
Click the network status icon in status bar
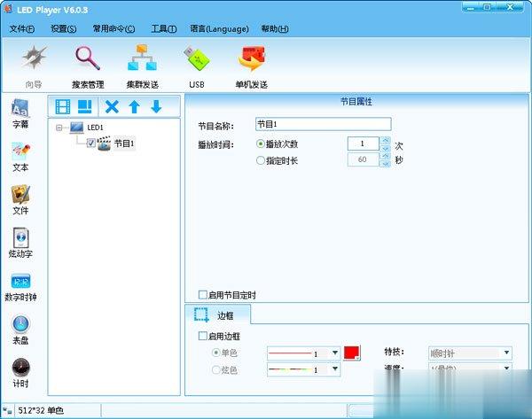pos(7,410)
